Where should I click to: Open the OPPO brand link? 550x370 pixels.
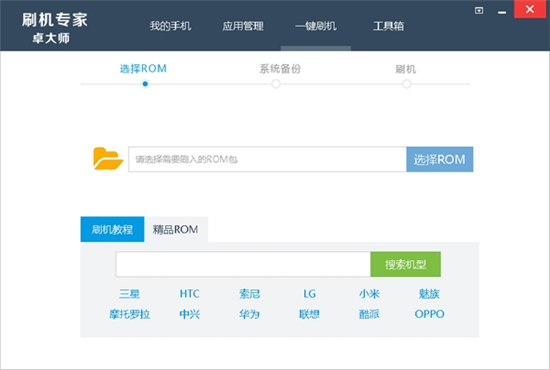pos(429,314)
